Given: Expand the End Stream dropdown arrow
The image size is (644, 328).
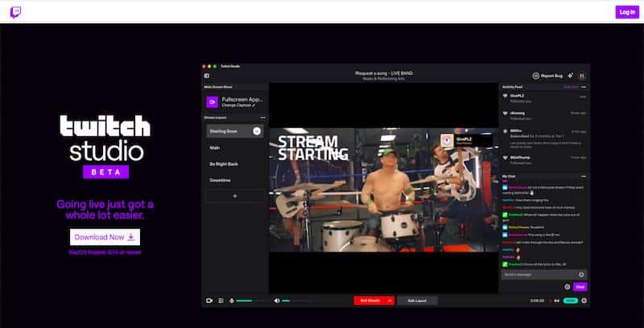Looking at the screenshot, I should (x=390, y=301).
